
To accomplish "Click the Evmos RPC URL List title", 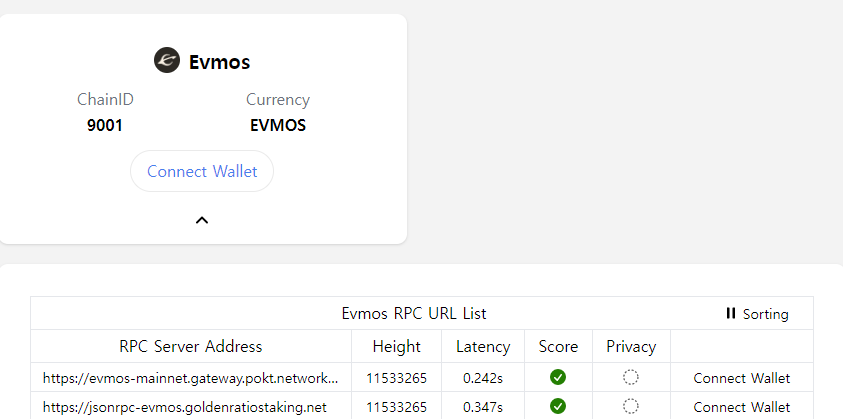I will point(414,313).
